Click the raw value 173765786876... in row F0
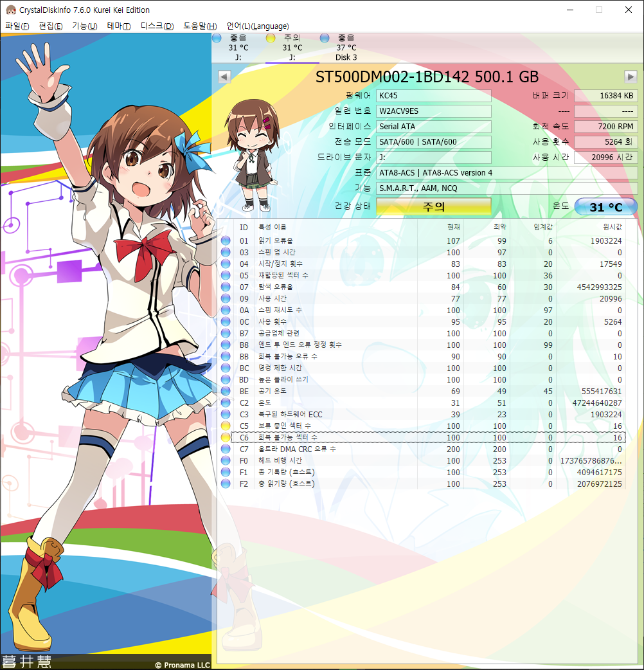This screenshot has height=670, width=644. (591, 460)
